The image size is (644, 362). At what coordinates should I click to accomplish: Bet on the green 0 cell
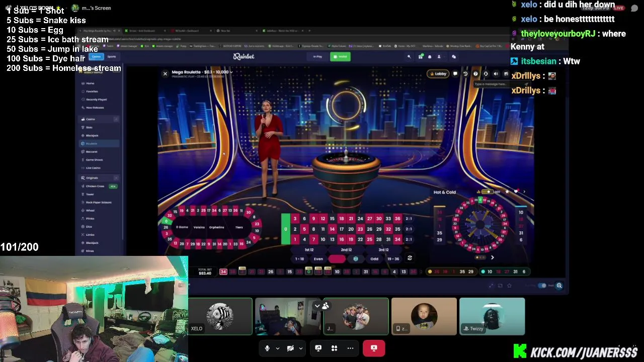pyautogui.click(x=285, y=229)
